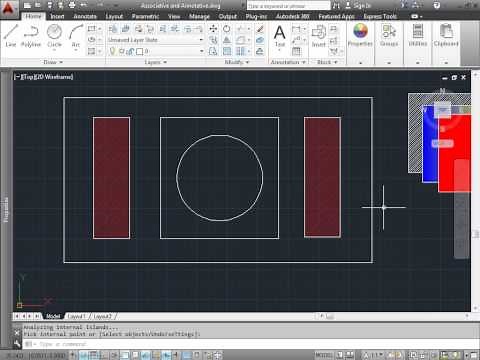Image resolution: width=480 pixels, height=360 pixels.
Task: Click the circle in the drawing
Action: tap(219, 178)
